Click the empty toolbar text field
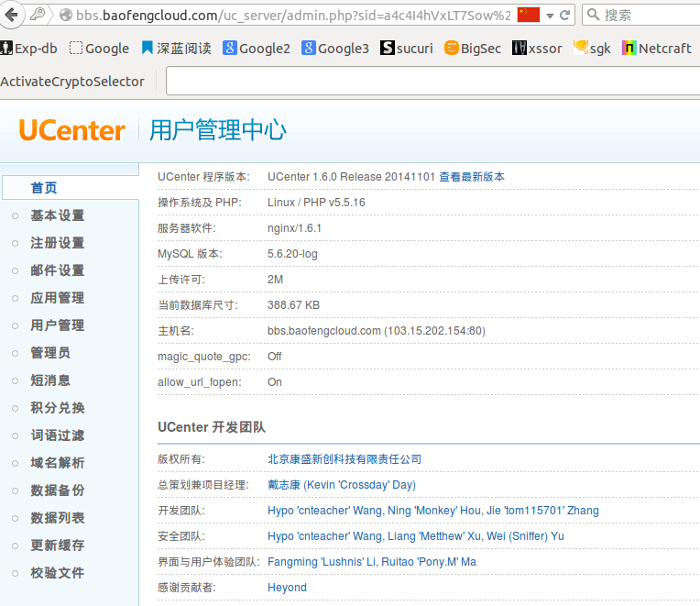This screenshot has height=606, width=700. (433, 81)
